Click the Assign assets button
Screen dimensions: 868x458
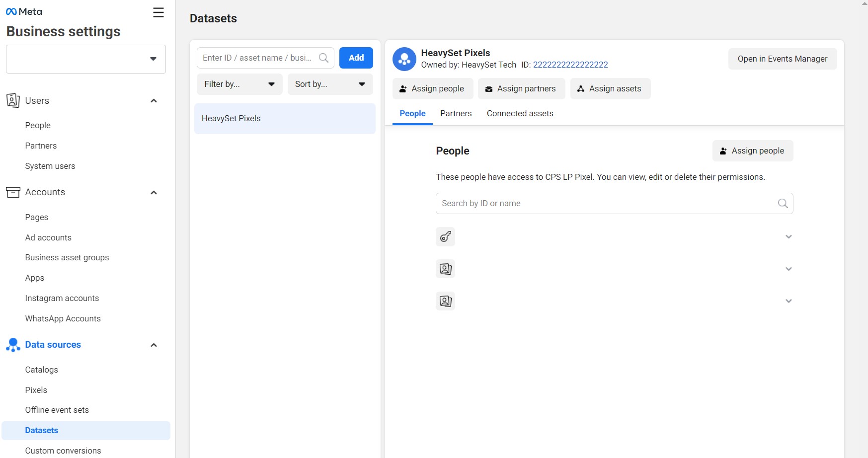pos(611,88)
